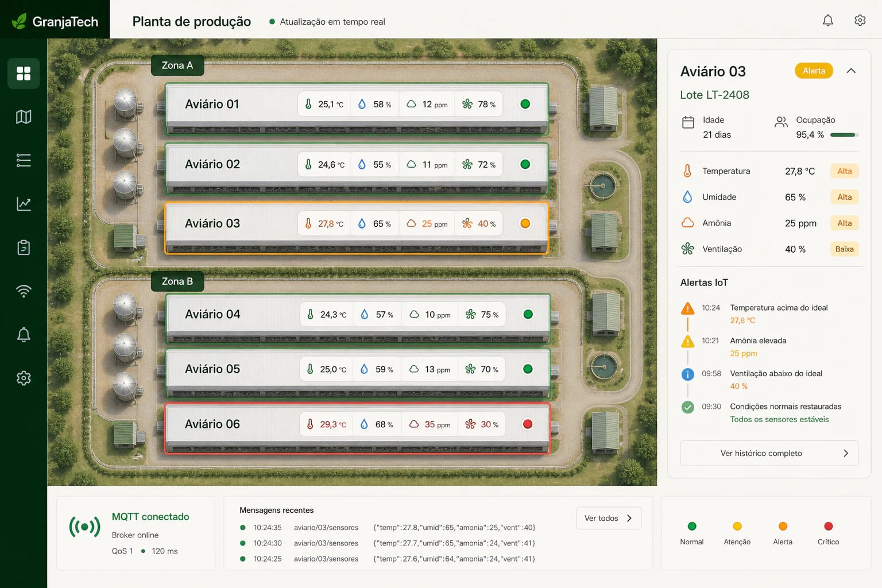Click the green status dot on Aviário 01
This screenshot has width=882, height=588.
point(525,104)
